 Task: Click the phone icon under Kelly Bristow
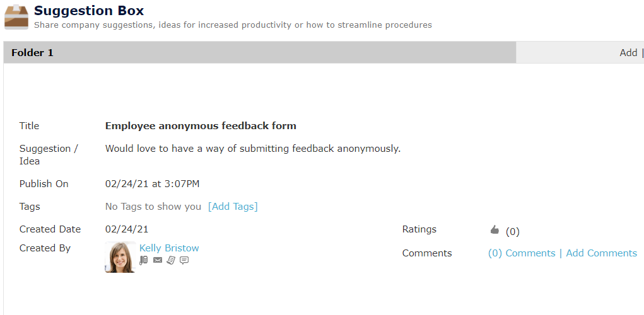click(143, 260)
